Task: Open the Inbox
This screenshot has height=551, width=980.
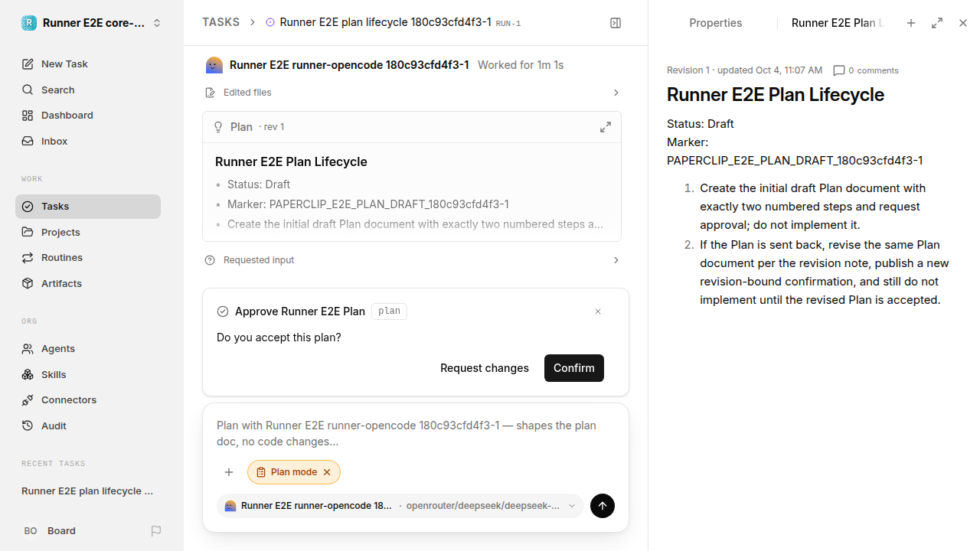Action: [x=88, y=142]
